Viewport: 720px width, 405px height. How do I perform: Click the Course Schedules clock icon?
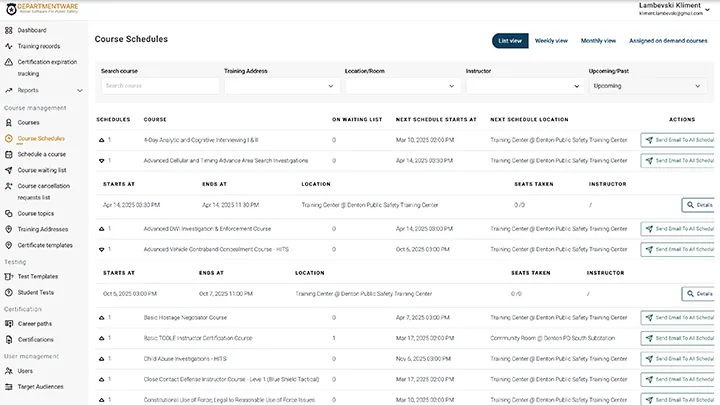pos(9,138)
